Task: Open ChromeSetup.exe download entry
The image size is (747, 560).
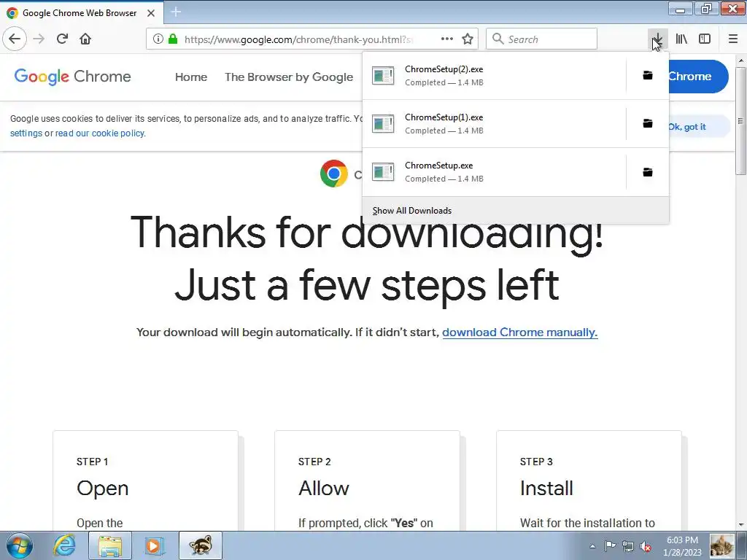Action: 494,172
